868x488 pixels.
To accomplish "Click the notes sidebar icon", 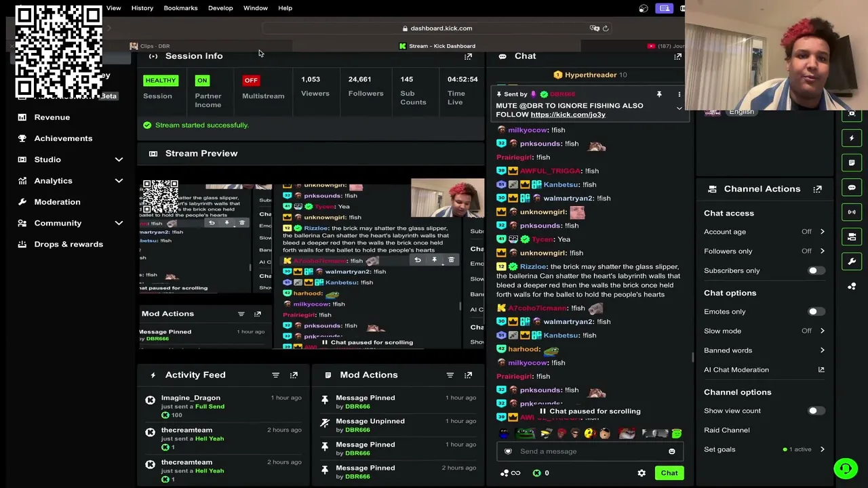I will click(x=852, y=163).
